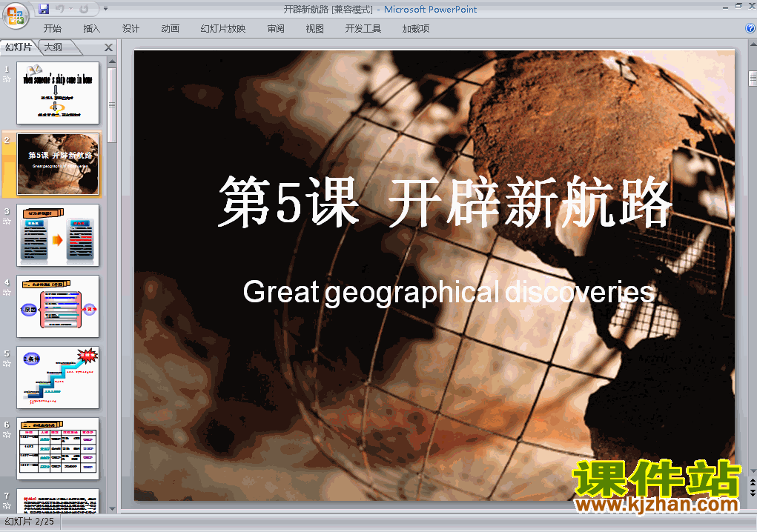Click the thumbnail pane scroll up arrow
The width and height of the screenshot is (757, 532).
click(112, 61)
